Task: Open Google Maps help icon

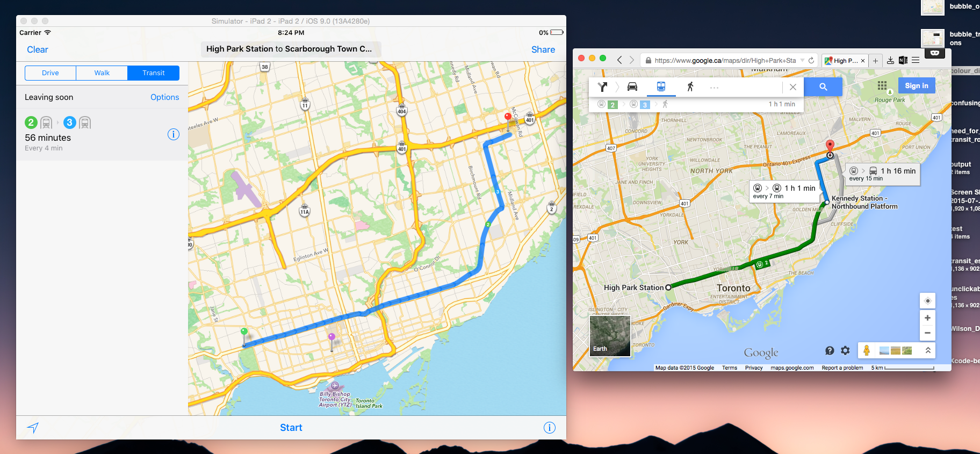Action: 830,350
